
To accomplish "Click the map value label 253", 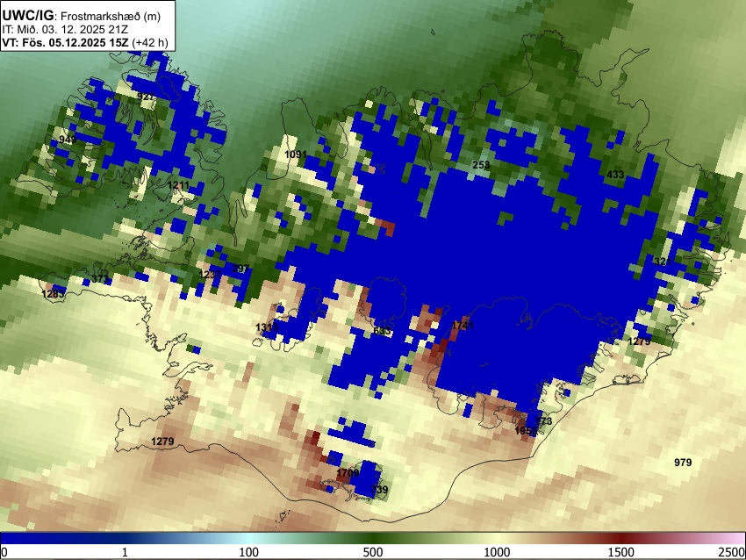I will coord(481,165).
